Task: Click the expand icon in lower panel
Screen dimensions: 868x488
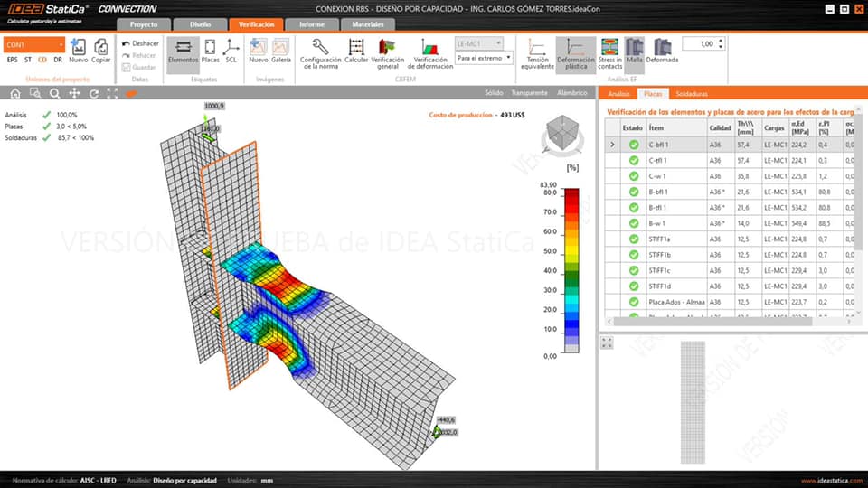Action: coord(607,343)
